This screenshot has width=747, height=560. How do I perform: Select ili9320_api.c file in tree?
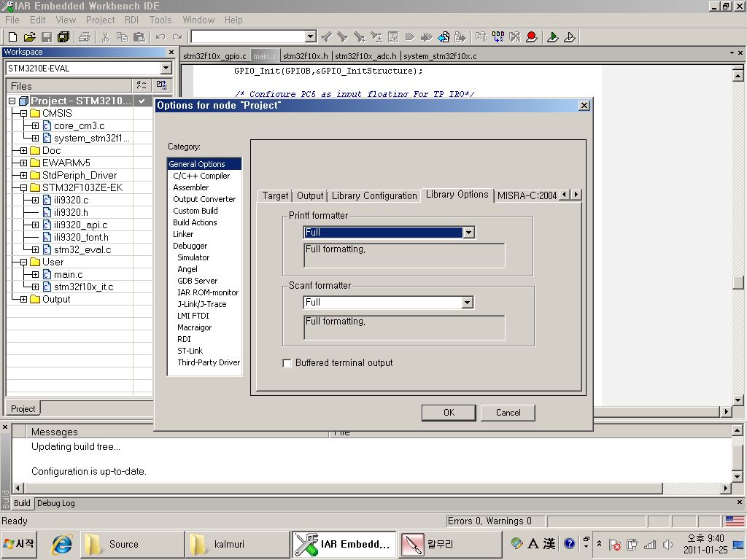pyautogui.click(x=80, y=225)
